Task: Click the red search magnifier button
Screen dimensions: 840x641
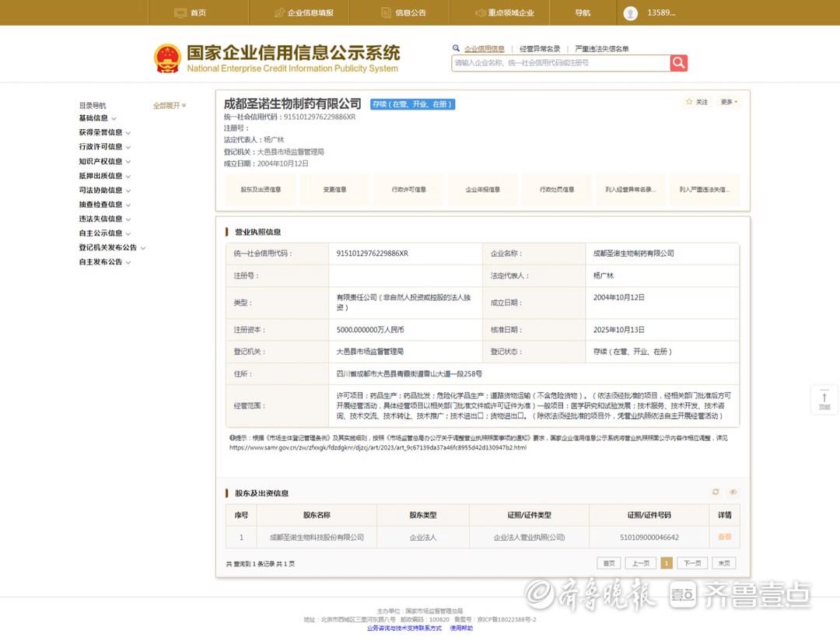Action: [679, 63]
